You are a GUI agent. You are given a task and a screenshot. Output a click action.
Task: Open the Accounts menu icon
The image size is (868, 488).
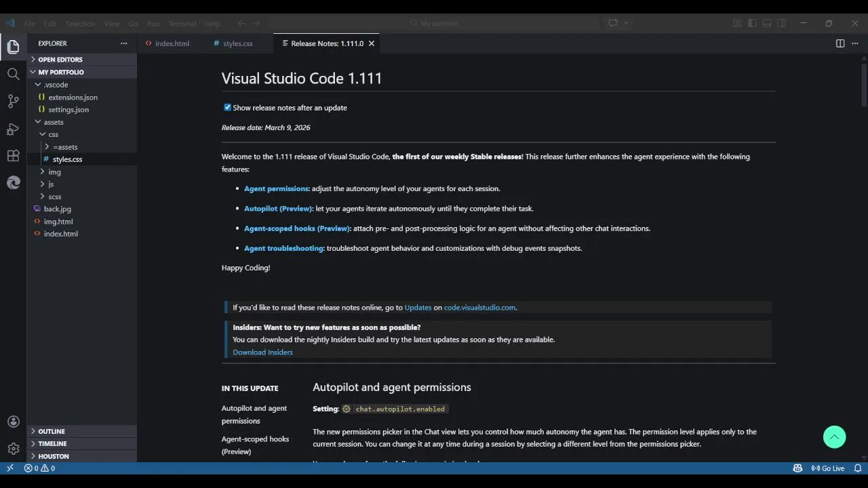click(x=13, y=422)
